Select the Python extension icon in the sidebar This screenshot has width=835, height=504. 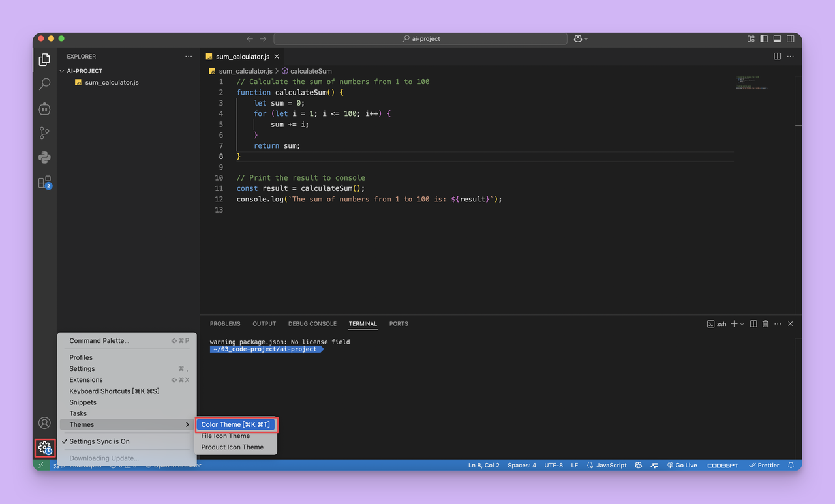pos(44,157)
